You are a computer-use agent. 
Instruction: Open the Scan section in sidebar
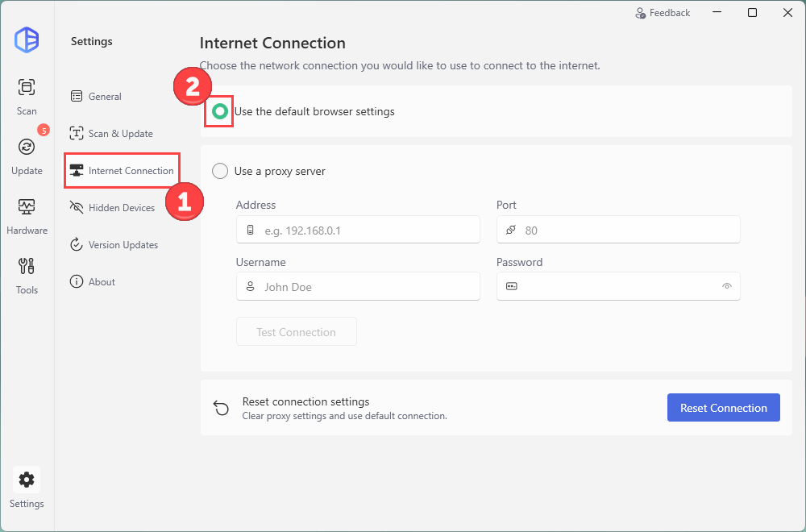(x=27, y=95)
